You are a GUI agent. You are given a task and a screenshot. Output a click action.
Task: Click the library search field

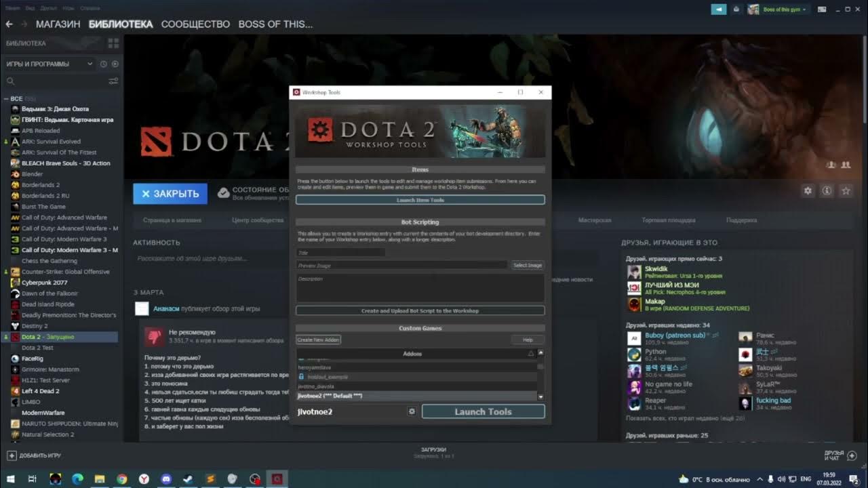[58, 81]
